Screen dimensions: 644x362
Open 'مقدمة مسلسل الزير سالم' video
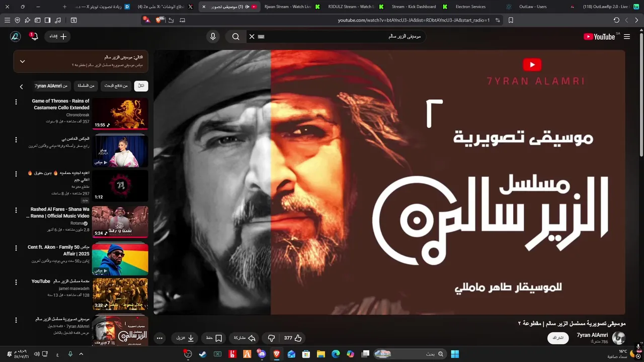[x=120, y=294]
